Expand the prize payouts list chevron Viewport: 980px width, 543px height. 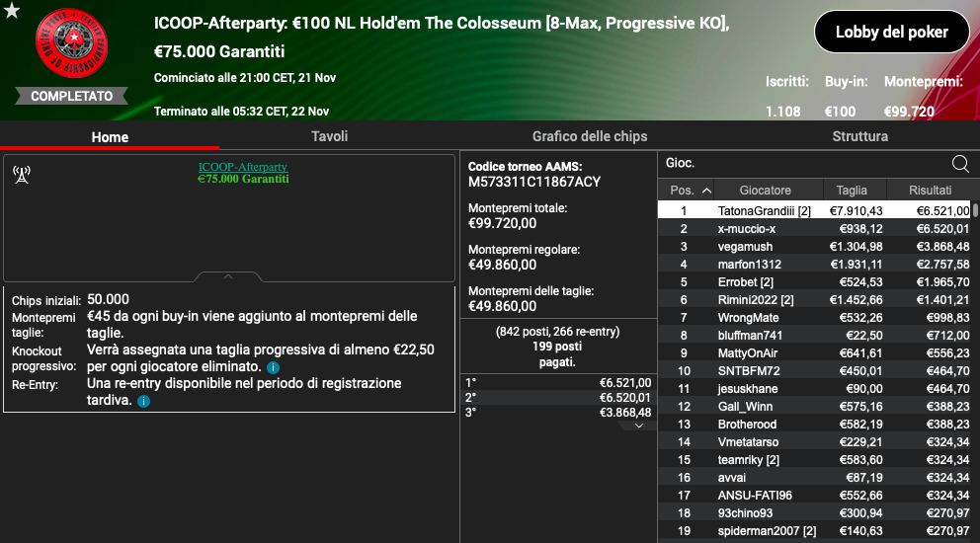coord(639,426)
